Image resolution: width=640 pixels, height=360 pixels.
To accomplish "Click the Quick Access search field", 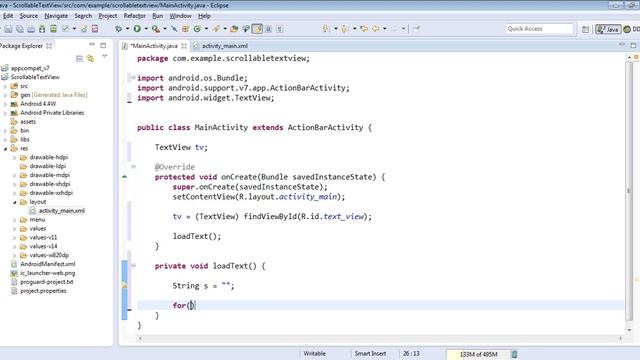I will [539, 29].
